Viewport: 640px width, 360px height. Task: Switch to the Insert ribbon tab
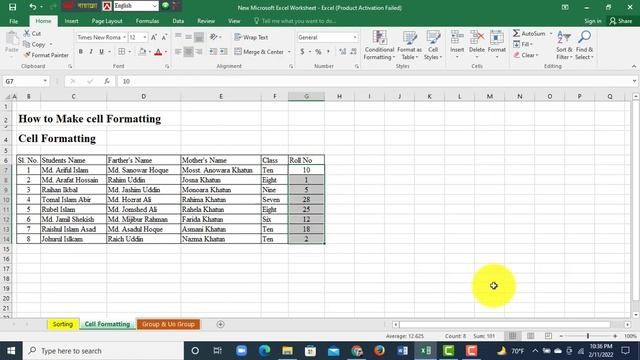click(x=71, y=21)
